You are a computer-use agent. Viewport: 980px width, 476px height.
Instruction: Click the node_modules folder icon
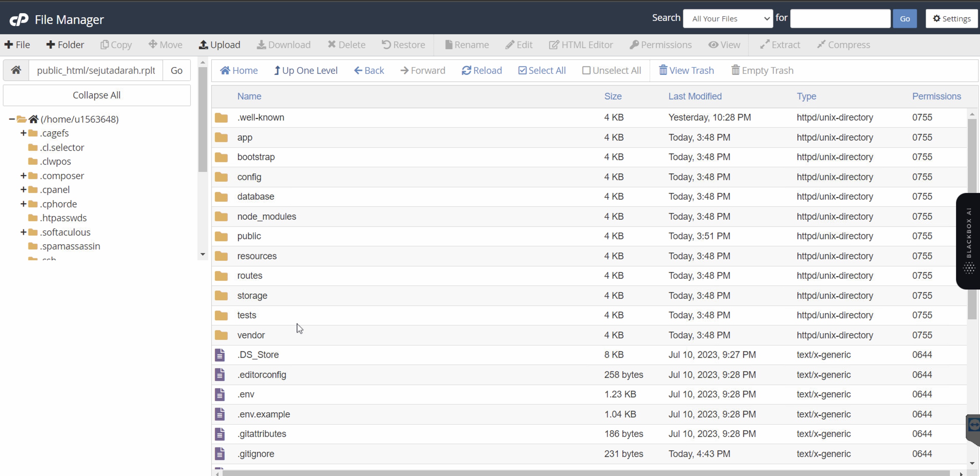(x=221, y=217)
